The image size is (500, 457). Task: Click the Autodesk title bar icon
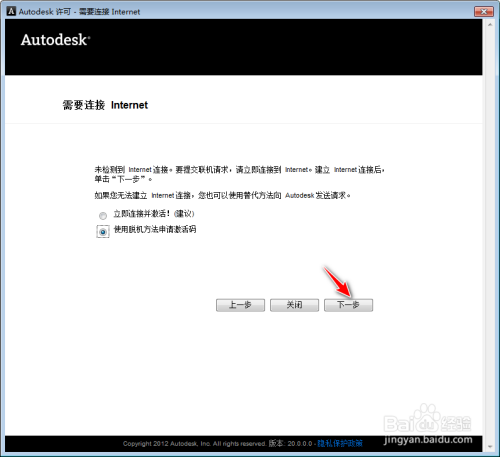pos(11,11)
